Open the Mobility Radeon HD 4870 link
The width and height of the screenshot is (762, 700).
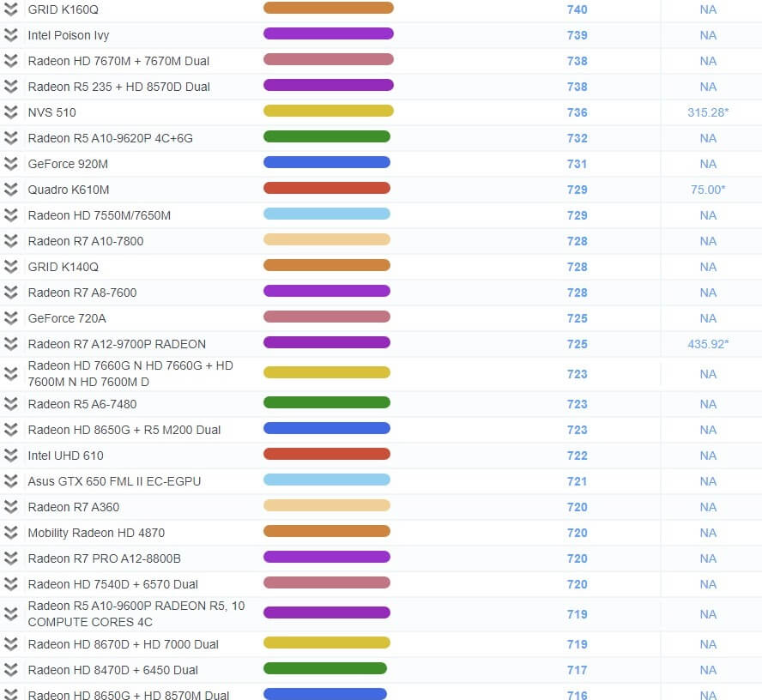click(x=96, y=534)
